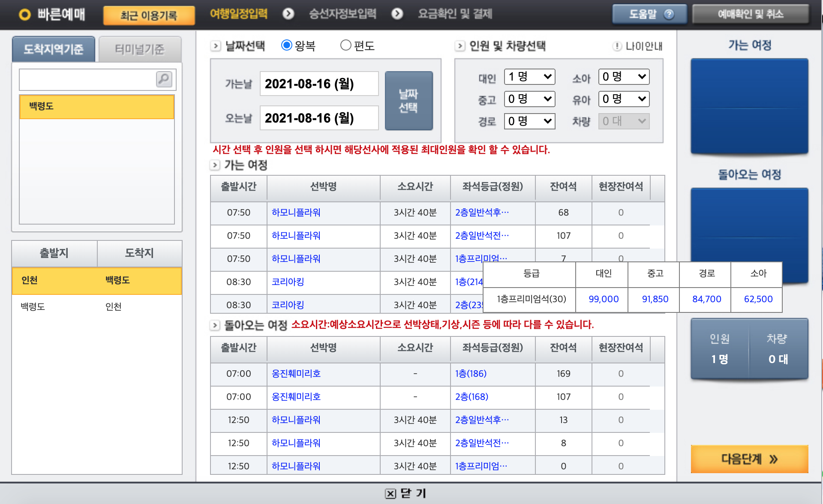Click the destination search input field

click(88, 79)
